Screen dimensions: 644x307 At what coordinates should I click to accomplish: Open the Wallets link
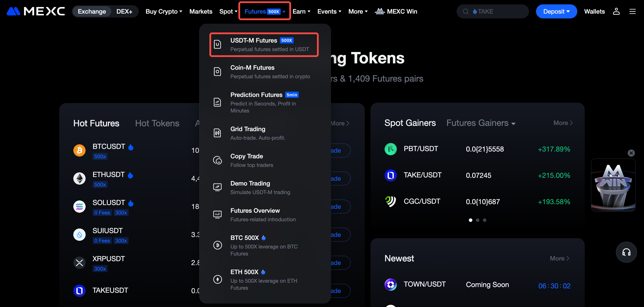pyautogui.click(x=594, y=11)
